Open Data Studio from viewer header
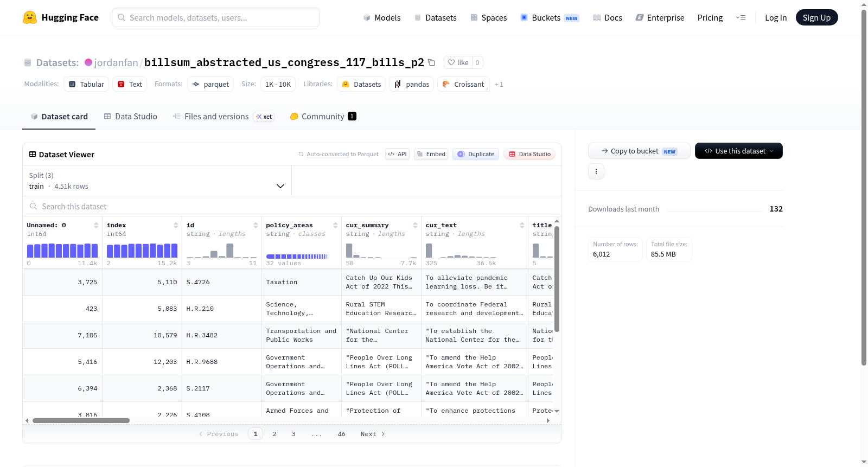The image size is (868, 467). tap(529, 154)
